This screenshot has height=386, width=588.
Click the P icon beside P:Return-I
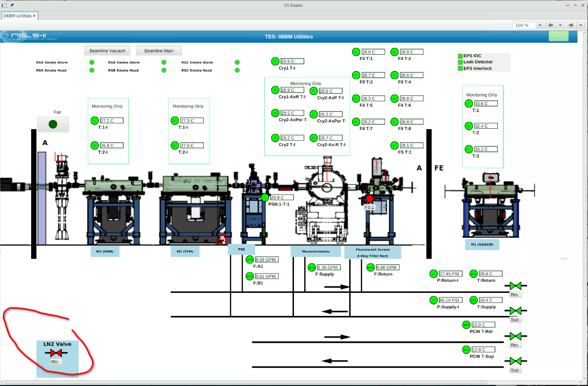[x=434, y=274]
